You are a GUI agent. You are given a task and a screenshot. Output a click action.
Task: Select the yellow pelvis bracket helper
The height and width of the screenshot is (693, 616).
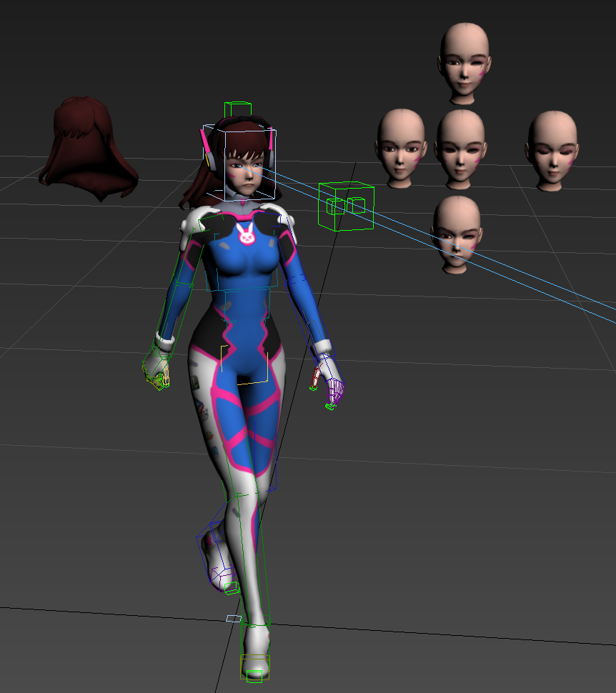(x=244, y=364)
